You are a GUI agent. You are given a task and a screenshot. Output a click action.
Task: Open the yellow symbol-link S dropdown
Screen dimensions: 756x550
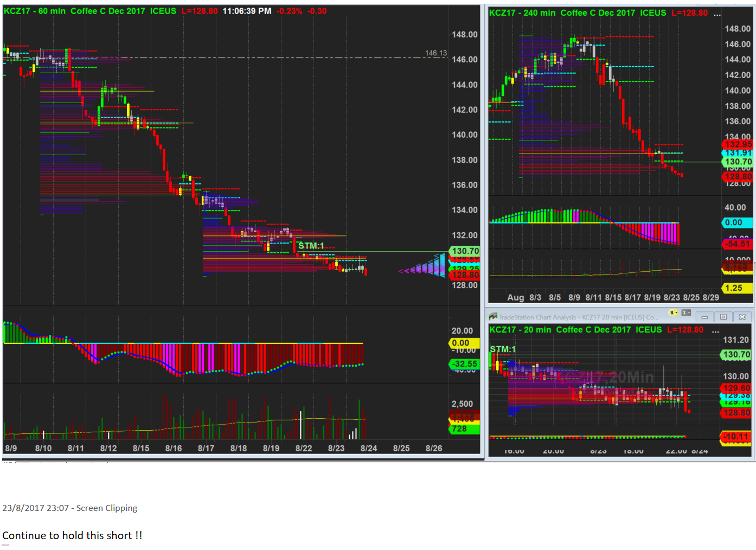pos(674,313)
